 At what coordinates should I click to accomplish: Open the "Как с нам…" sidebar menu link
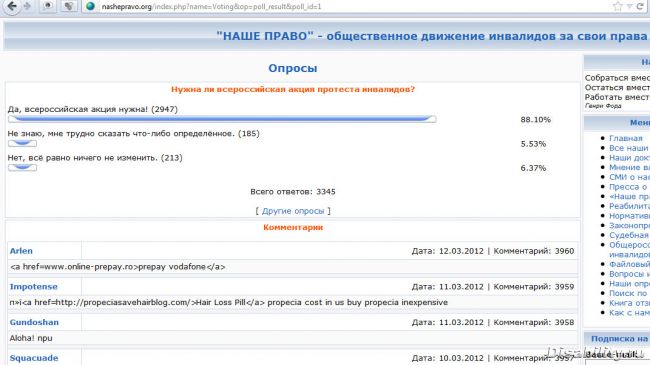[x=629, y=312]
